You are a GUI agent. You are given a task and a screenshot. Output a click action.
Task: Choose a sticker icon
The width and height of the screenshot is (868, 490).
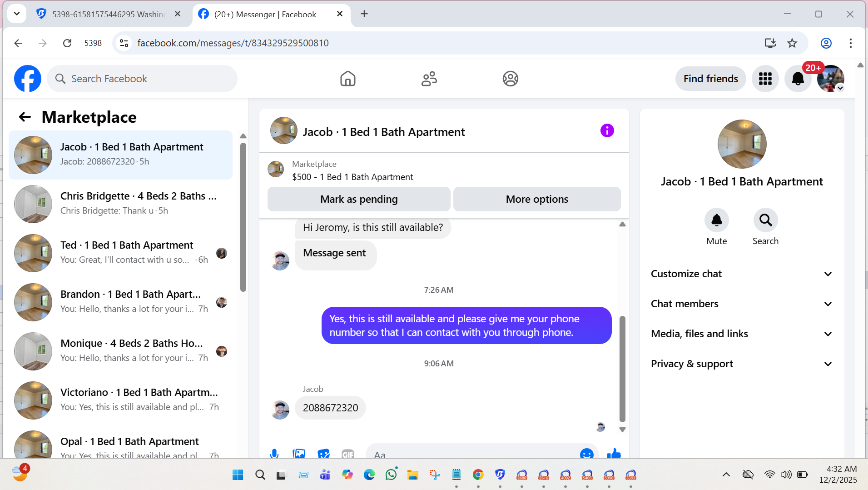(323, 454)
